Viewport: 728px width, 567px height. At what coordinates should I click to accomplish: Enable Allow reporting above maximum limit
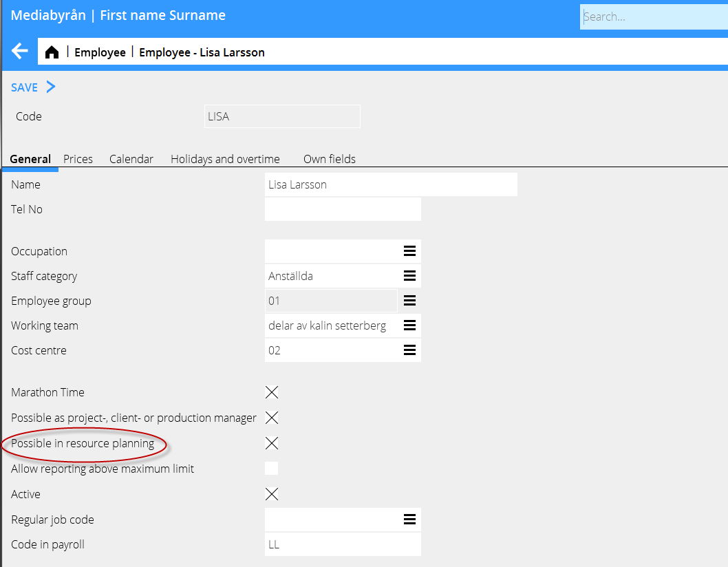pyautogui.click(x=272, y=469)
